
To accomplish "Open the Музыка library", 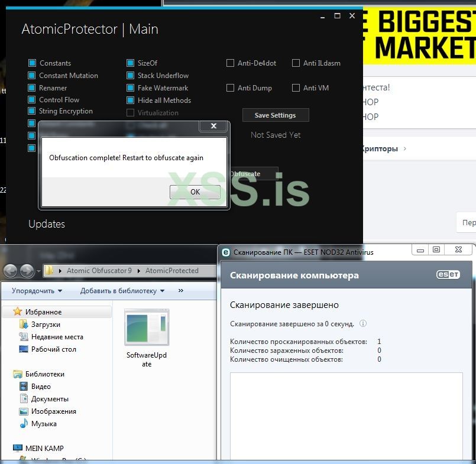I will [x=44, y=424].
